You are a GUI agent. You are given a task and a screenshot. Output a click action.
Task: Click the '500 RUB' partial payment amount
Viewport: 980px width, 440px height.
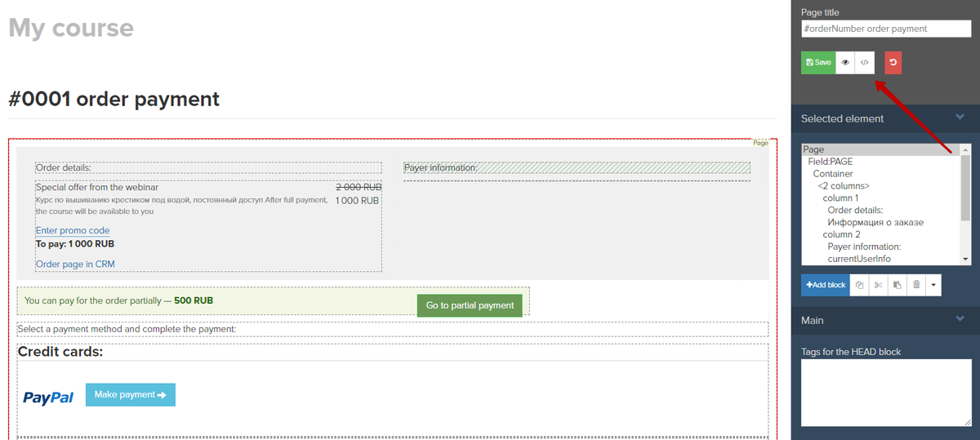click(x=194, y=300)
